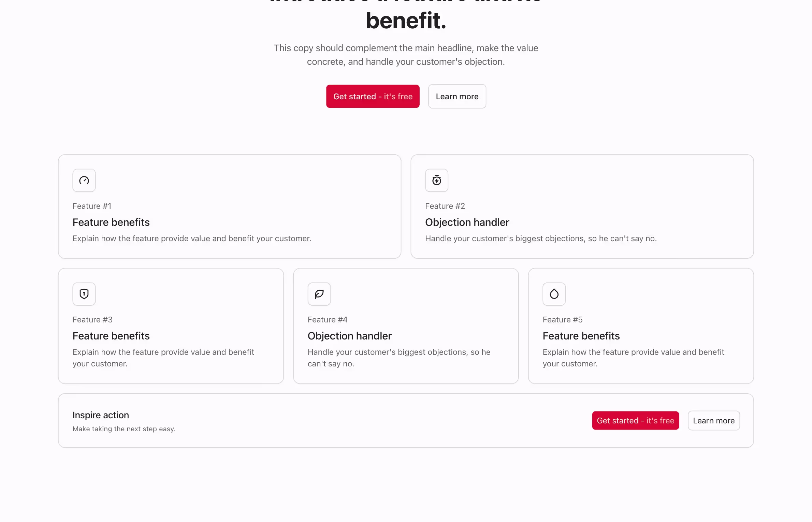The height and width of the screenshot is (522, 812).
Task: Click the Feature #2 label text
Action: click(445, 206)
